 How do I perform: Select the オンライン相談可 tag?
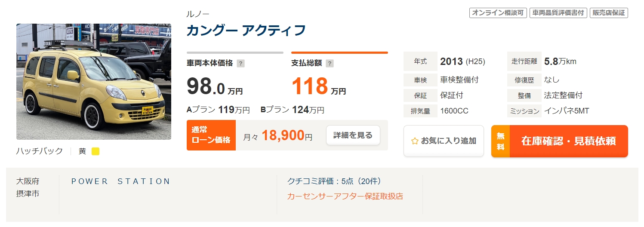(498, 13)
